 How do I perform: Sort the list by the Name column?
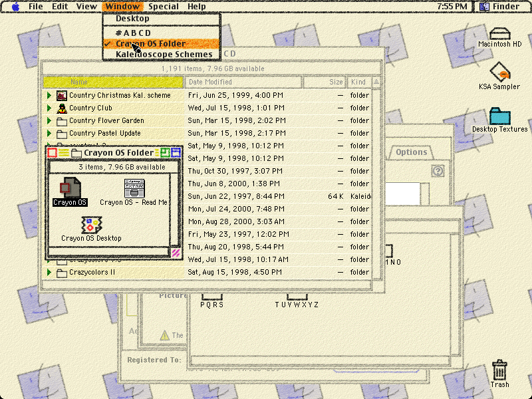click(x=113, y=82)
